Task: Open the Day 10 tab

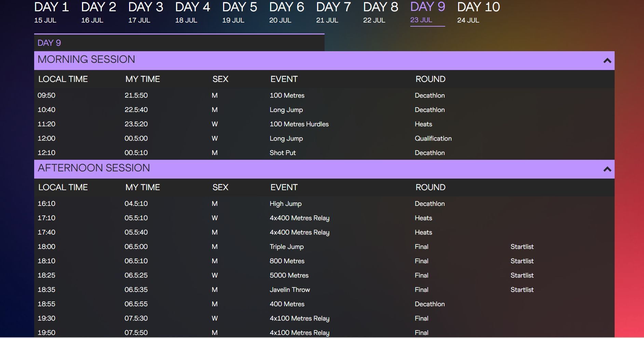Action: click(x=478, y=12)
